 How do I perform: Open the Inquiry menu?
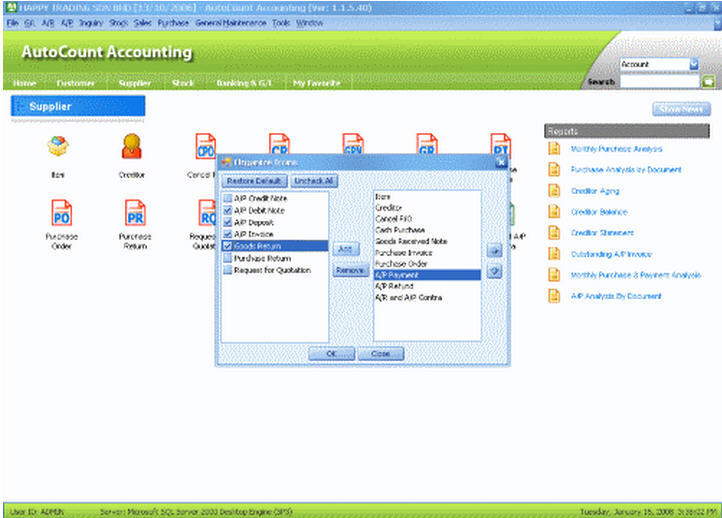pos(91,23)
